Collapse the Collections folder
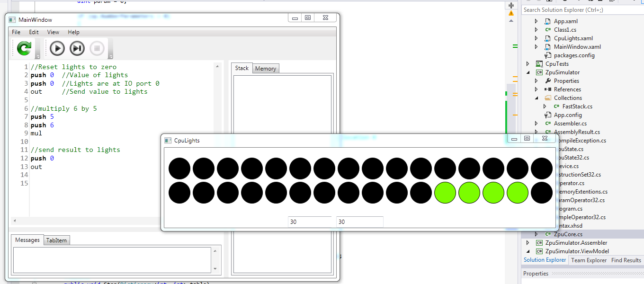 tap(536, 98)
